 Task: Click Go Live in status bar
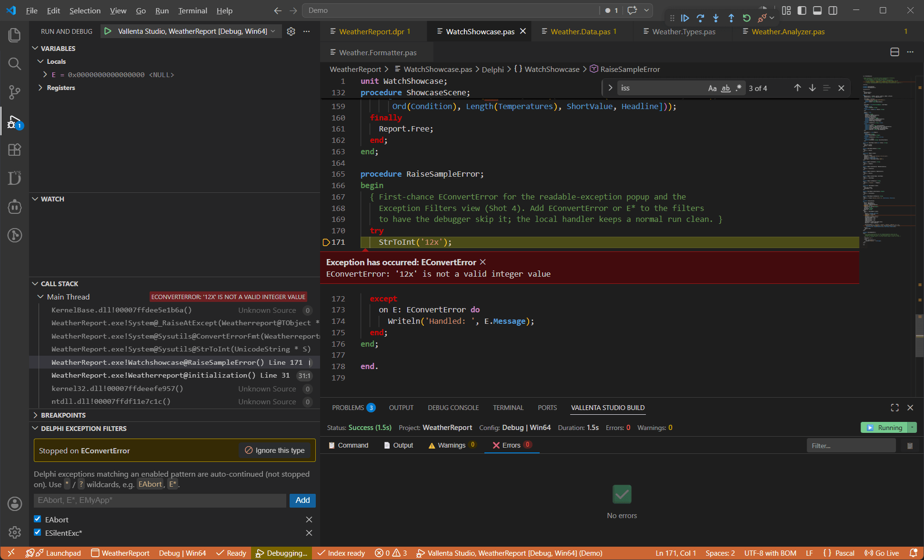pyautogui.click(x=882, y=553)
